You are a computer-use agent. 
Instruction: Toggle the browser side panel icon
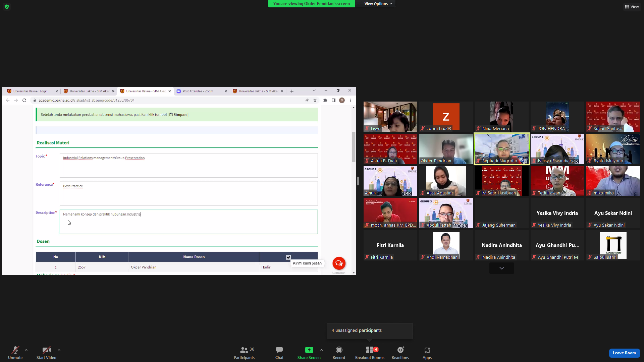point(333,100)
